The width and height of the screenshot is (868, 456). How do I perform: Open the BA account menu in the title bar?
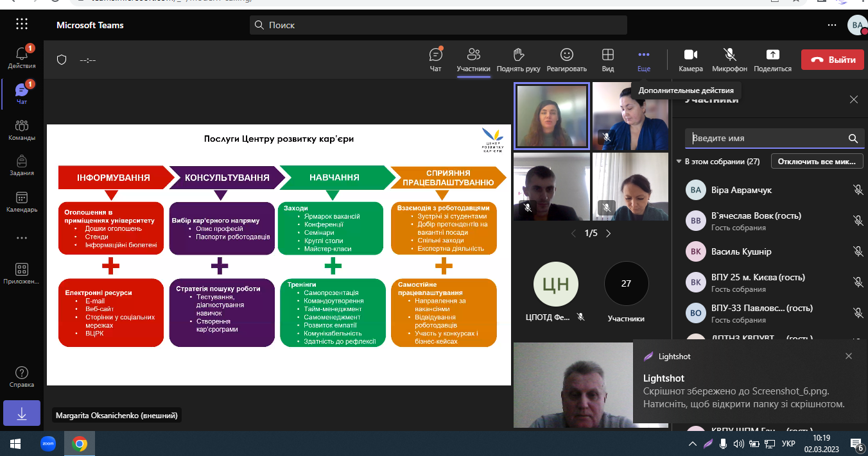point(858,25)
